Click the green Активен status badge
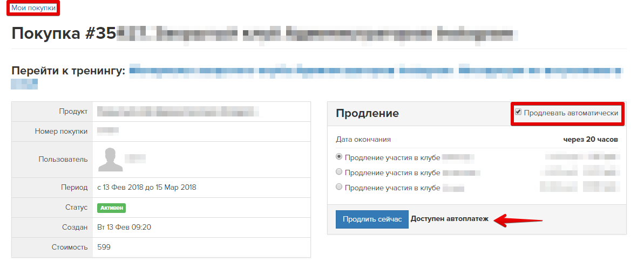 (112, 208)
